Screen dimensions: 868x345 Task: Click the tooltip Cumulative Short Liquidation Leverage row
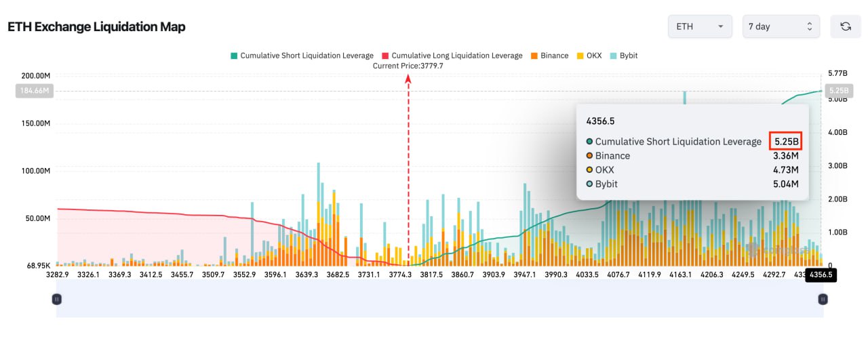point(694,142)
